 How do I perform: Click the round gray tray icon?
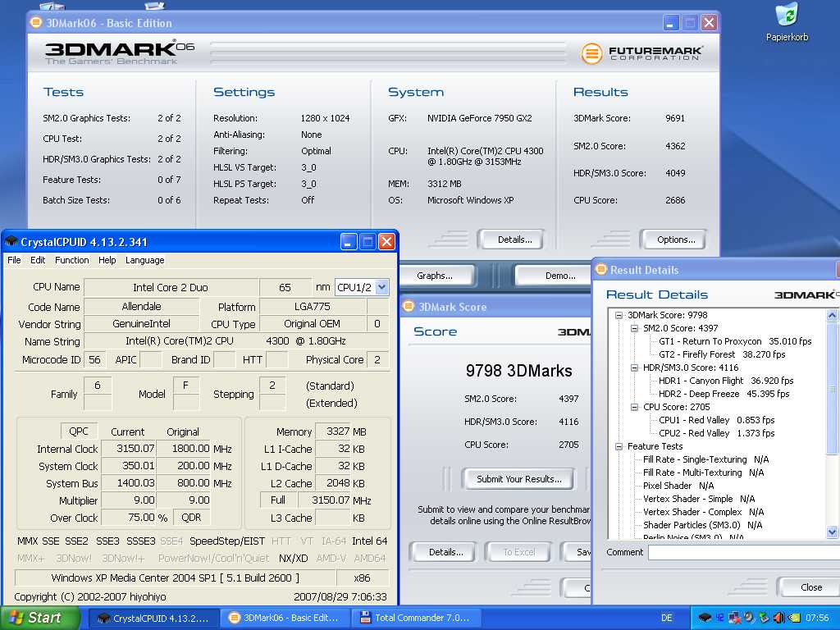(750, 618)
